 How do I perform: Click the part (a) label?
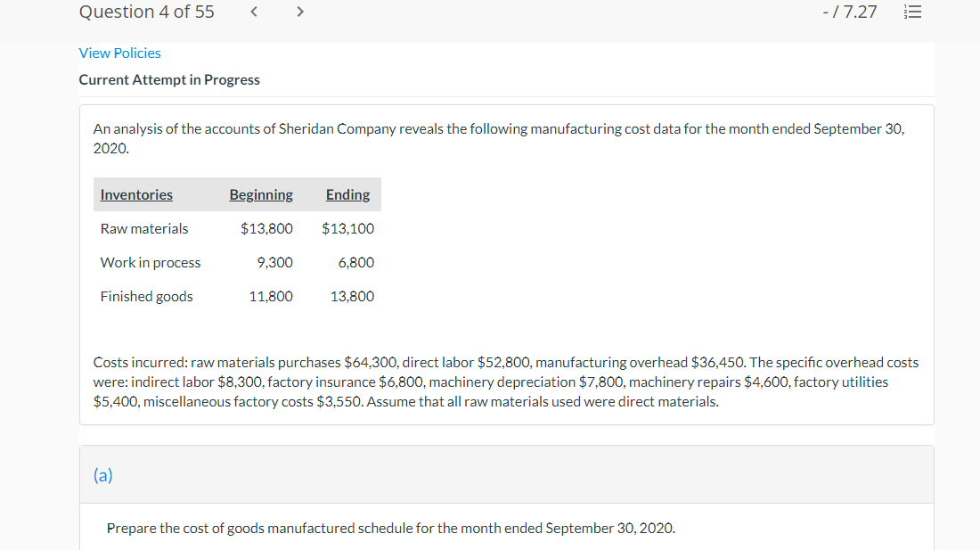(x=103, y=475)
